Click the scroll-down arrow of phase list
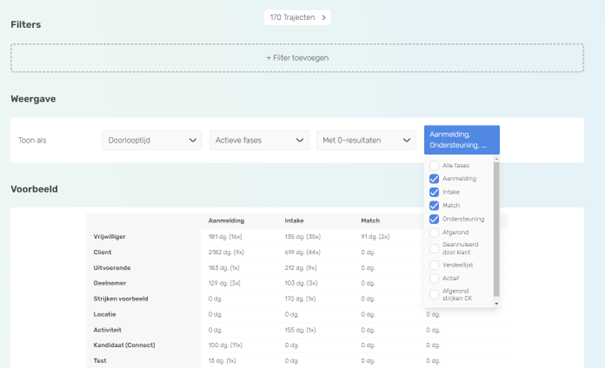The width and height of the screenshot is (605, 368). (496, 304)
